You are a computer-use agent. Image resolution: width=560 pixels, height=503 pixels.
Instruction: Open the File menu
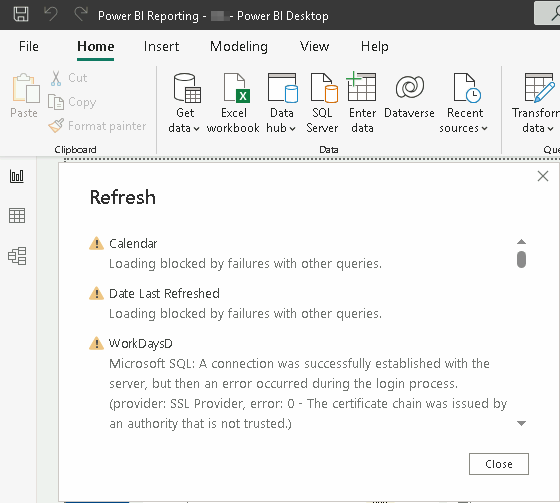pos(29,46)
